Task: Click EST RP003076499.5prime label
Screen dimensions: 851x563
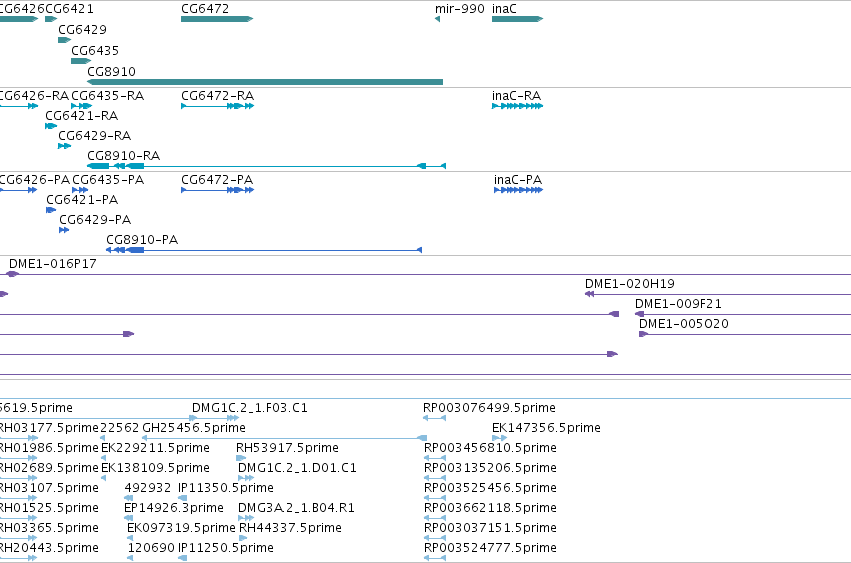Action: (490, 408)
